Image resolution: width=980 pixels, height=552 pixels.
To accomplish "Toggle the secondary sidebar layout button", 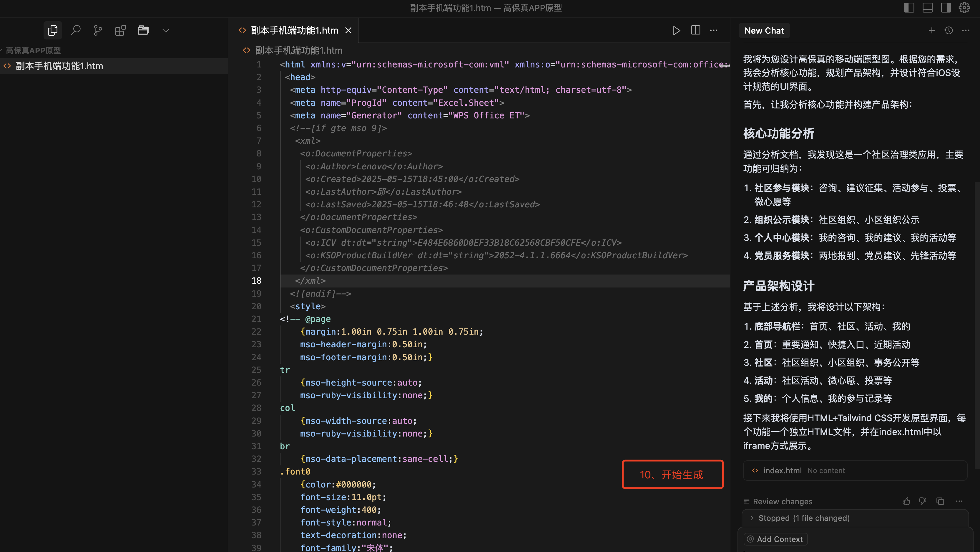I will tap(946, 8).
